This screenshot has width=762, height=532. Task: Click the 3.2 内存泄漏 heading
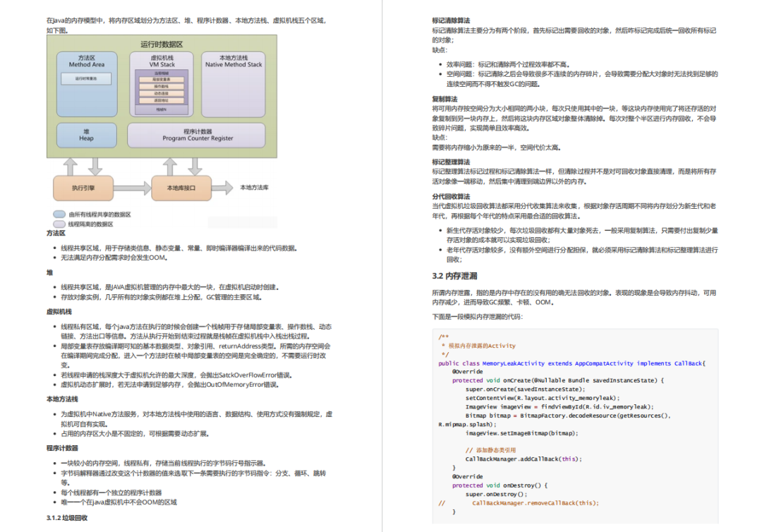pyautogui.click(x=454, y=276)
